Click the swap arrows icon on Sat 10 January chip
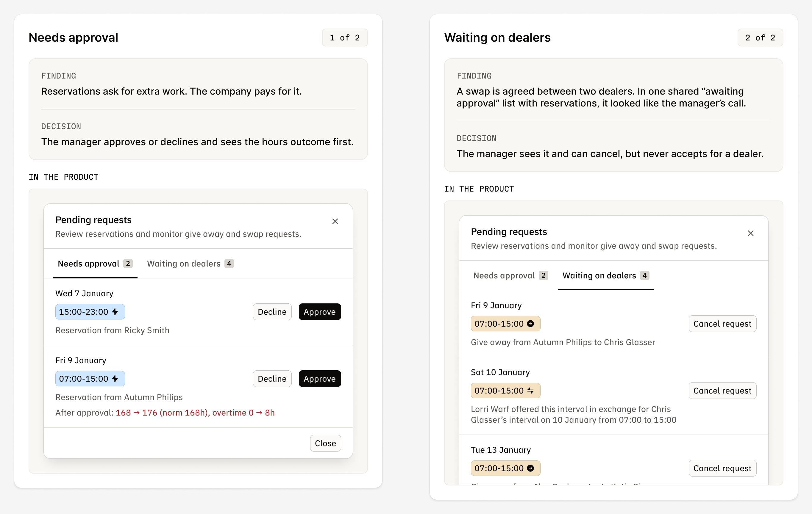The width and height of the screenshot is (812, 514). [530, 390]
